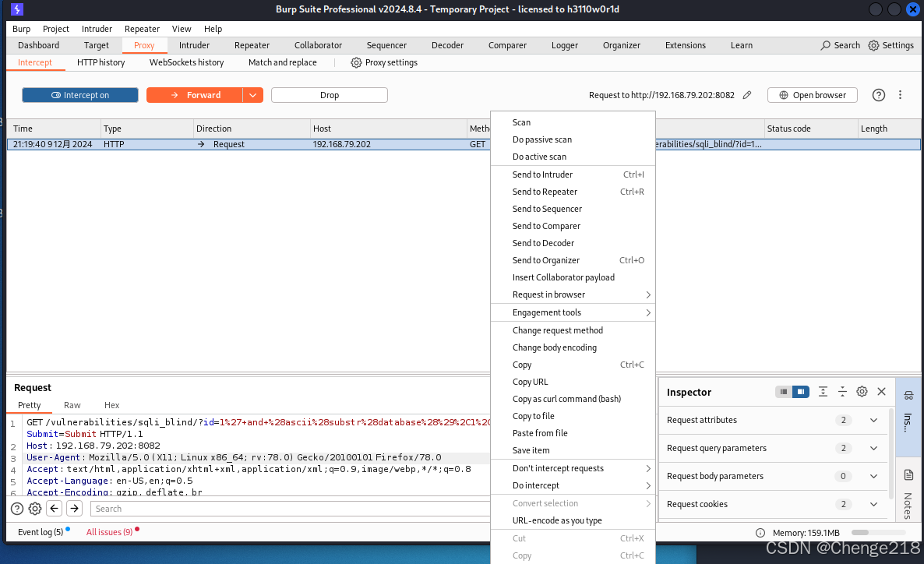Open Request in browser submenu

[x=572, y=294]
